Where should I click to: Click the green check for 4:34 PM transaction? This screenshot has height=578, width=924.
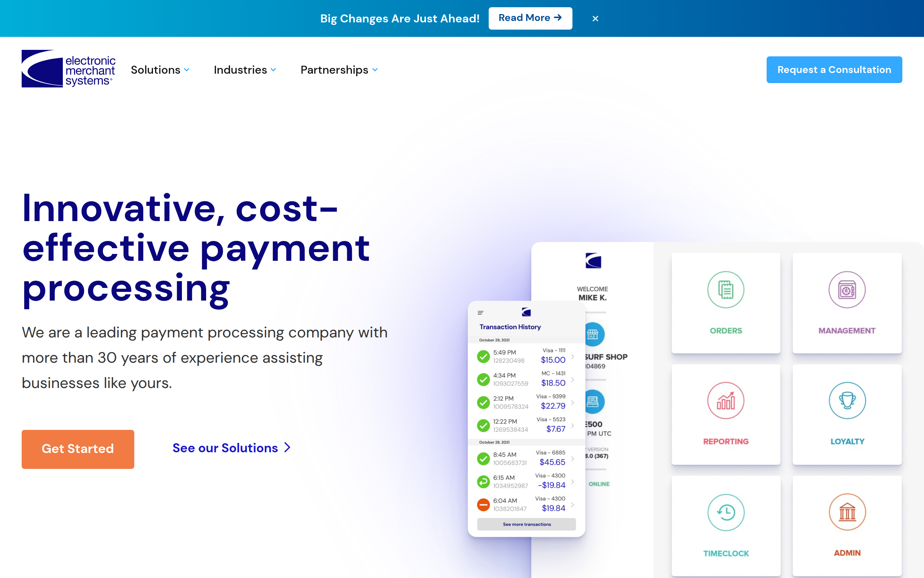pyautogui.click(x=483, y=379)
